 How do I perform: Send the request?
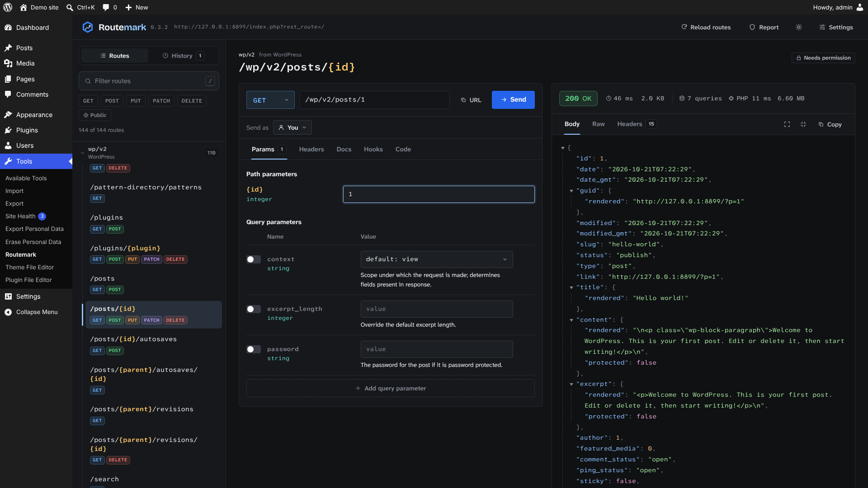click(513, 100)
